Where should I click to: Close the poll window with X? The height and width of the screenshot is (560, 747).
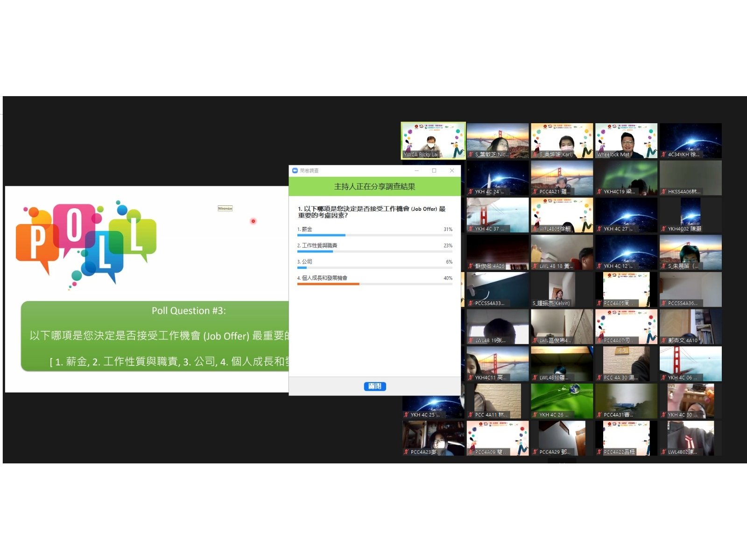pos(452,171)
